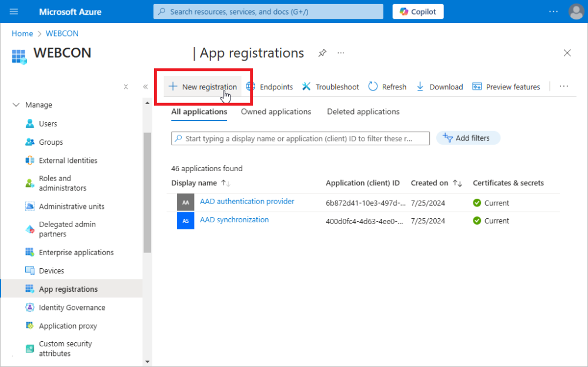The height and width of the screenshot is (367, 588).
Task: Switch to Owned applications tab
Action: coord(276,112)
